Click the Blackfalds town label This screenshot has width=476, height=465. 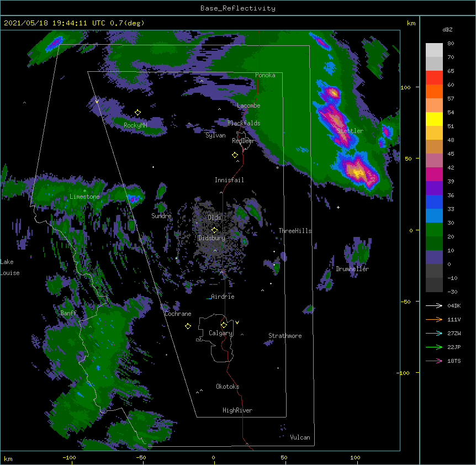[244, 123]
